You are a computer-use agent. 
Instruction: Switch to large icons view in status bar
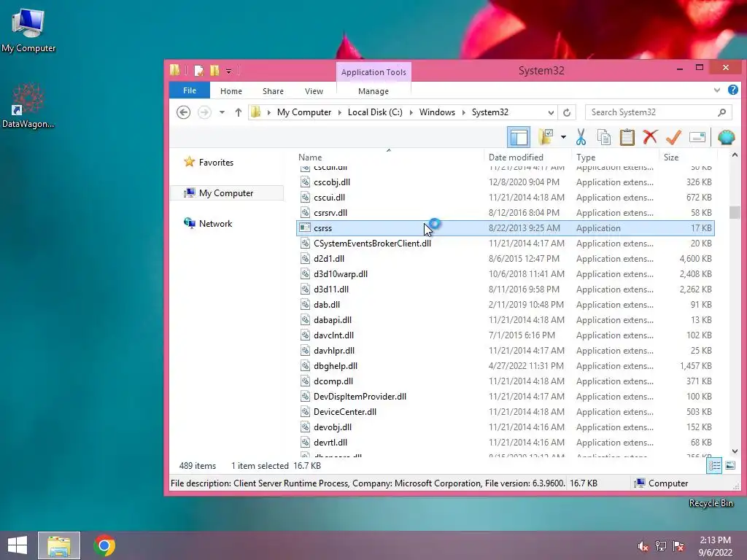729,466
